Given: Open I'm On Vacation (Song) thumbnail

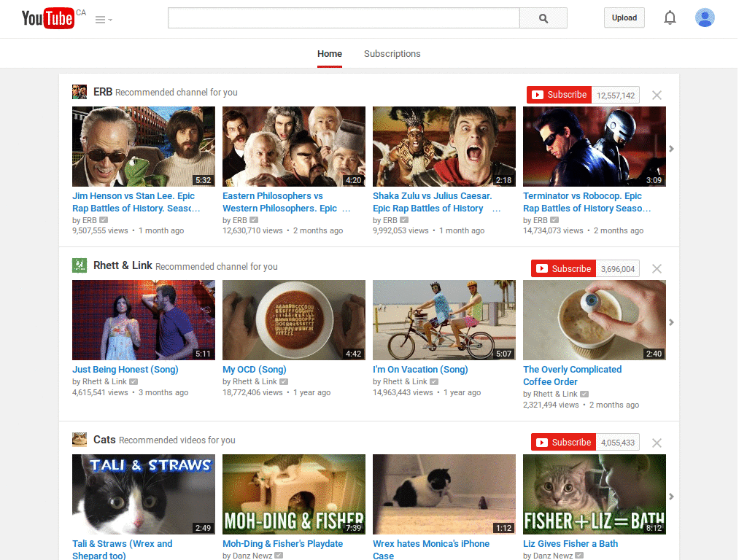Looking at the screenshot, I should [x=444, y=320].
